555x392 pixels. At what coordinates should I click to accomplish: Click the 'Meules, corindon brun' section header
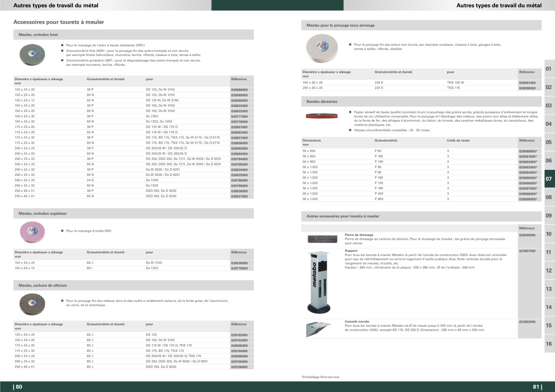point(133,34)
